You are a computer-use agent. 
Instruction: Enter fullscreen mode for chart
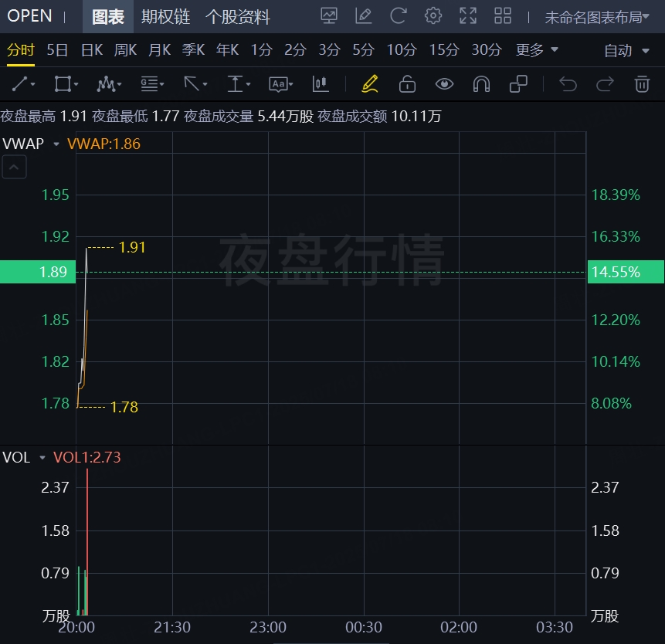coord(468,15)
